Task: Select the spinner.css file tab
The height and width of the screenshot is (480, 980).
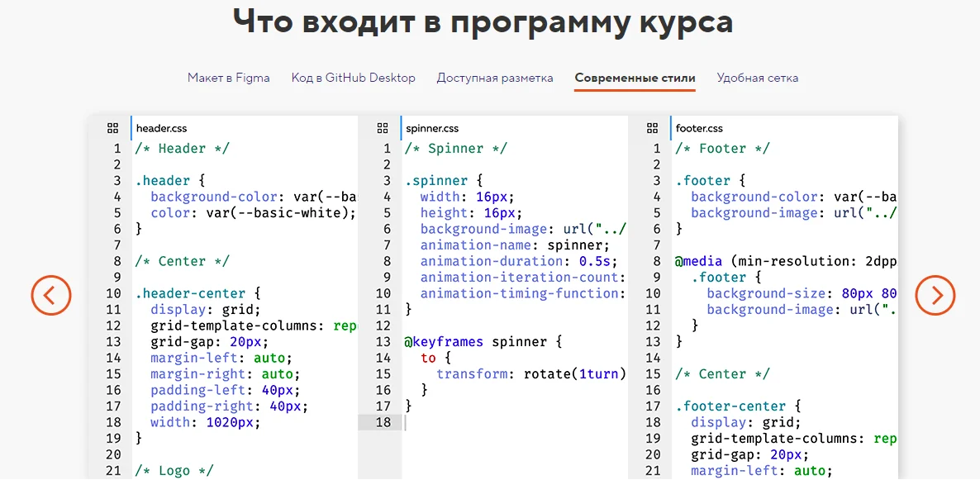Action: coord(432,128)
